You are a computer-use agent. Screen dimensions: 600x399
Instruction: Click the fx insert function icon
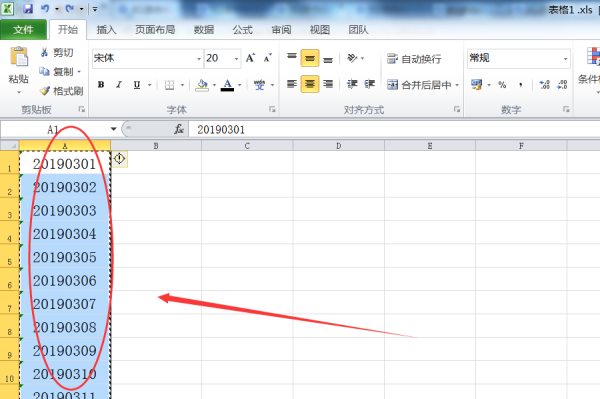[179, 129]
